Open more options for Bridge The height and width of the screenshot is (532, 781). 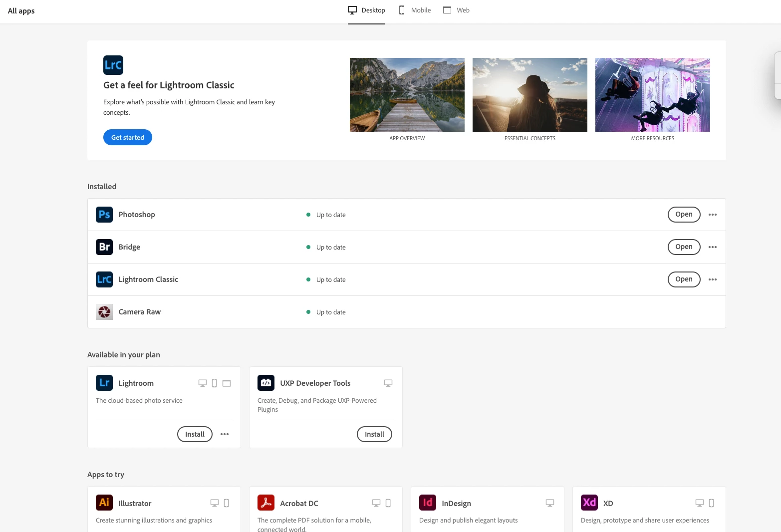point(713,247)
